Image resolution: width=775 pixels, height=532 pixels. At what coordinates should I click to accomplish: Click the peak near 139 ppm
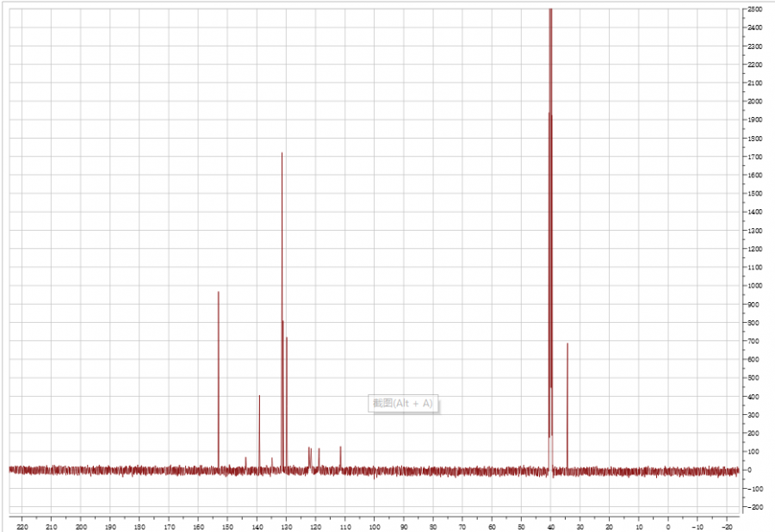pos(259,430)
